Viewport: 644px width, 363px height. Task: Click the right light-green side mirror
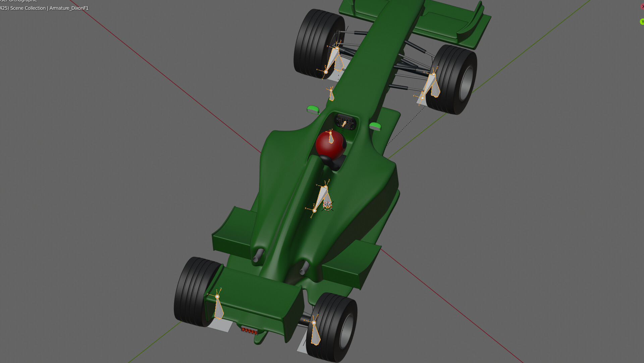pyautogui.click(x=375, y=126)
